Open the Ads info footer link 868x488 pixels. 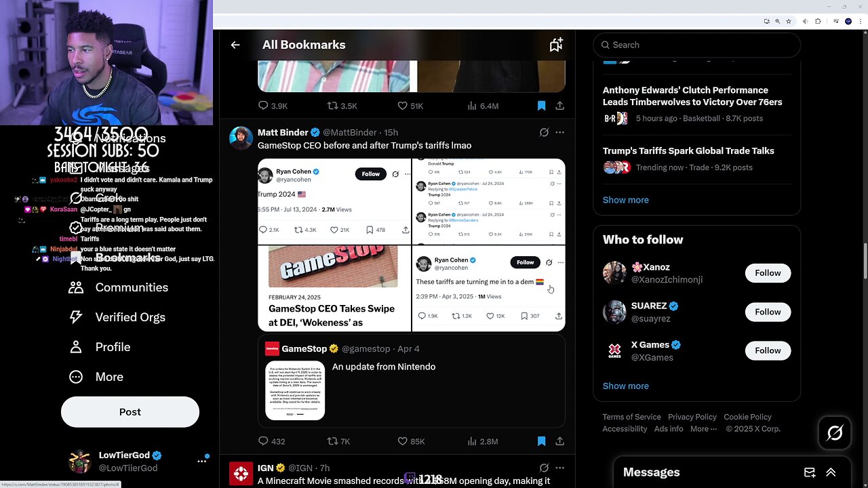(x=669, y=429)
